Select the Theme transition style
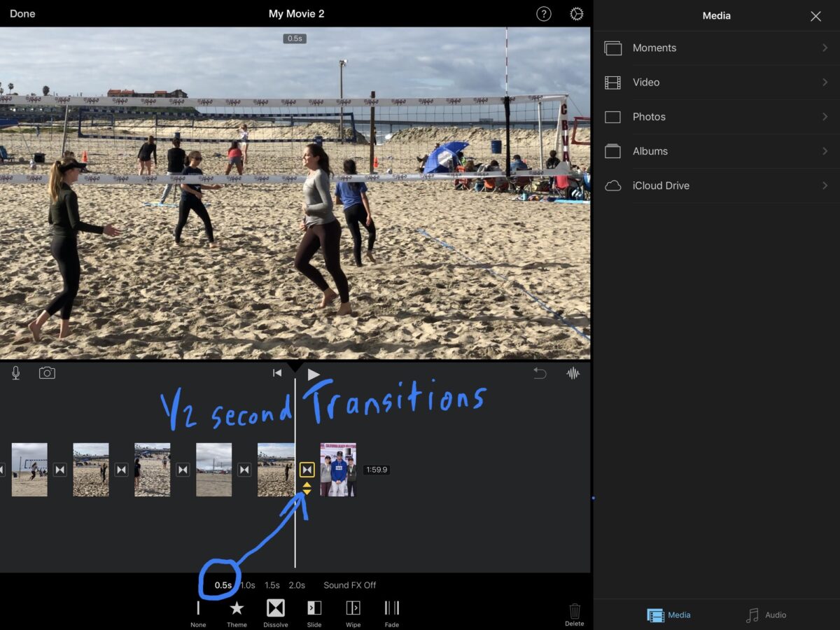Viewport: 840px width, 630px height. click(237, 612)
